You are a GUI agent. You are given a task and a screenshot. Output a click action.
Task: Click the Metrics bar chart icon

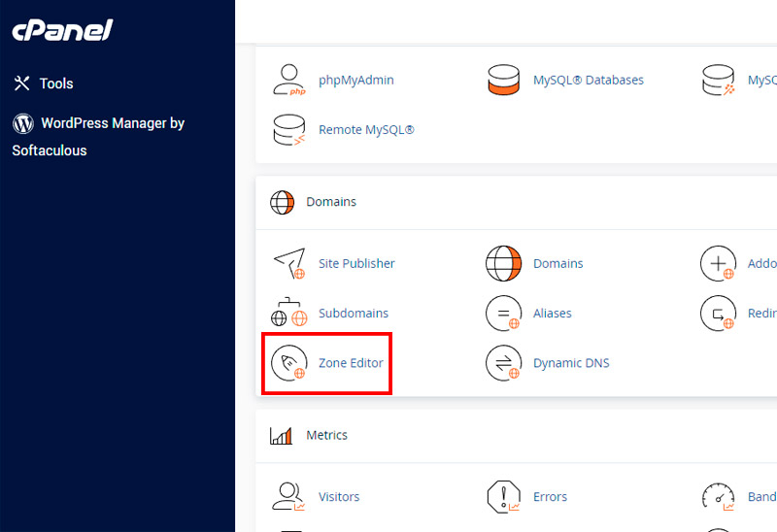click(x=281, y=436)
